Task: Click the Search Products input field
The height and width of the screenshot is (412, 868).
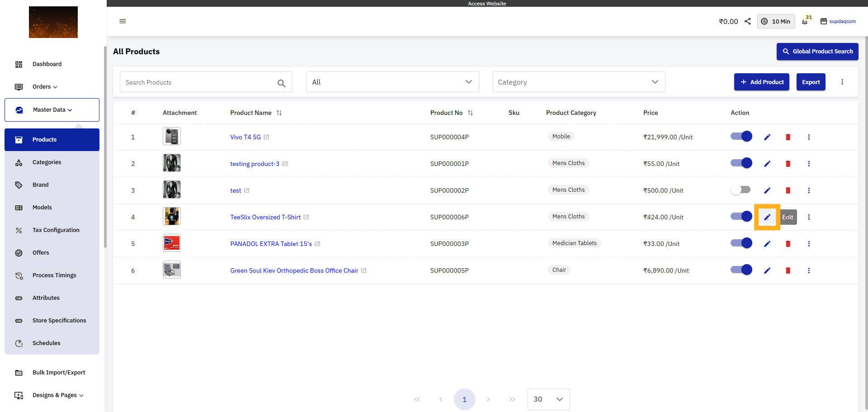Action: (x=199, y=82)
